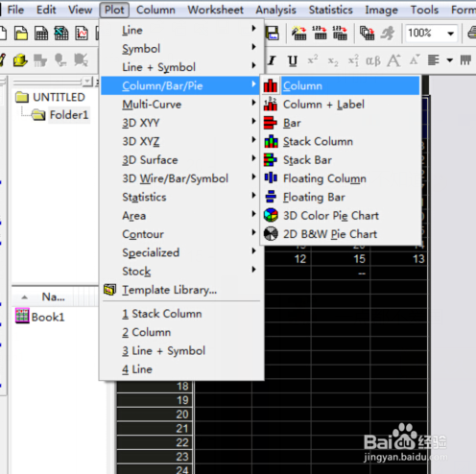The image size is (476, 474).
Task: Choose recent plot 3 Line + Symbol
Action: coord(181,351)
